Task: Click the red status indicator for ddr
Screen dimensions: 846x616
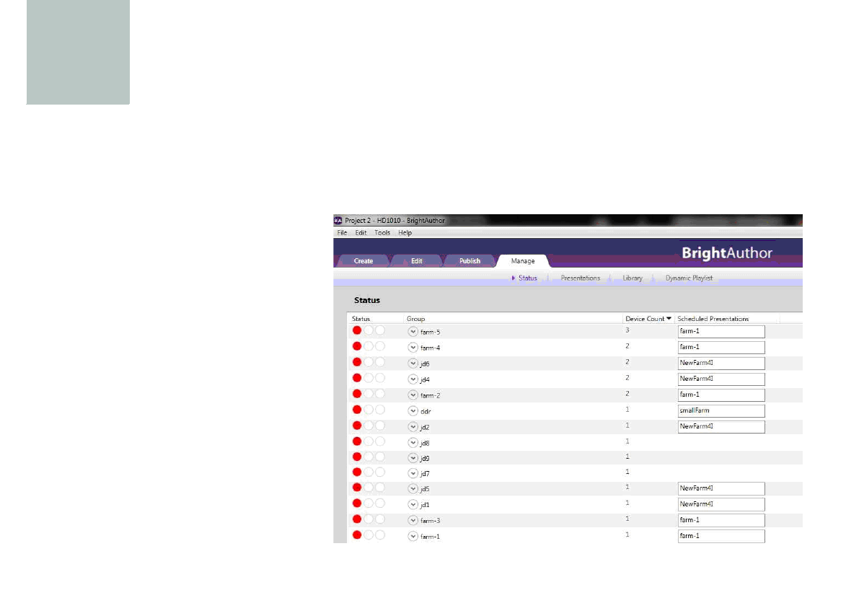Action: click(357, 410)
